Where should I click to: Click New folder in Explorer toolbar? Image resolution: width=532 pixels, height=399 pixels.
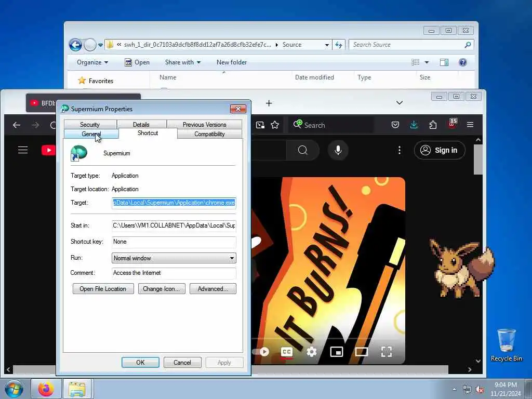pos(232,62)
